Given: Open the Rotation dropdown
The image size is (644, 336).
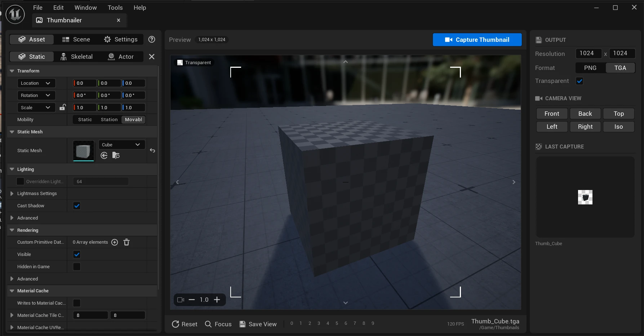Looking at the screenshot, I should point(36,96).
